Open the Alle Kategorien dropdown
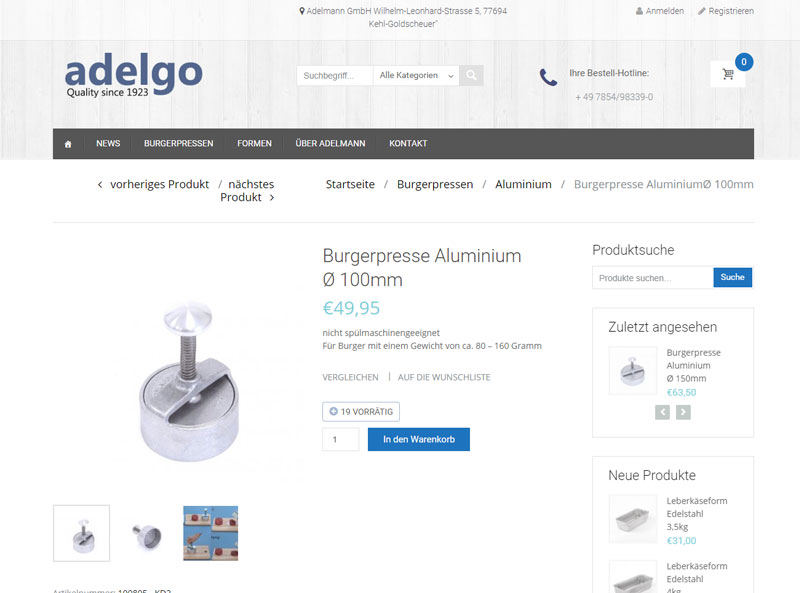 [x=416, y=76]
